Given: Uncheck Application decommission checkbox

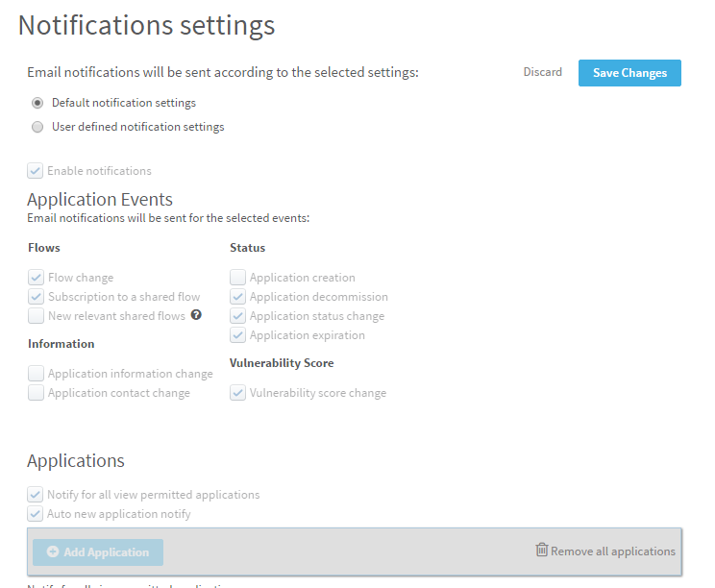Looking at the screenshot, I should coord(238,297).
